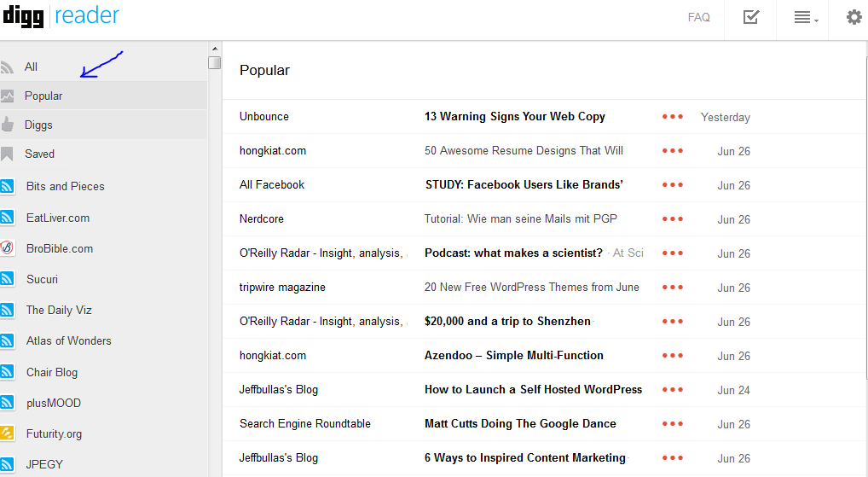
Task: Click the red dots on the Unbounce row
Action: tap(673, 116)
